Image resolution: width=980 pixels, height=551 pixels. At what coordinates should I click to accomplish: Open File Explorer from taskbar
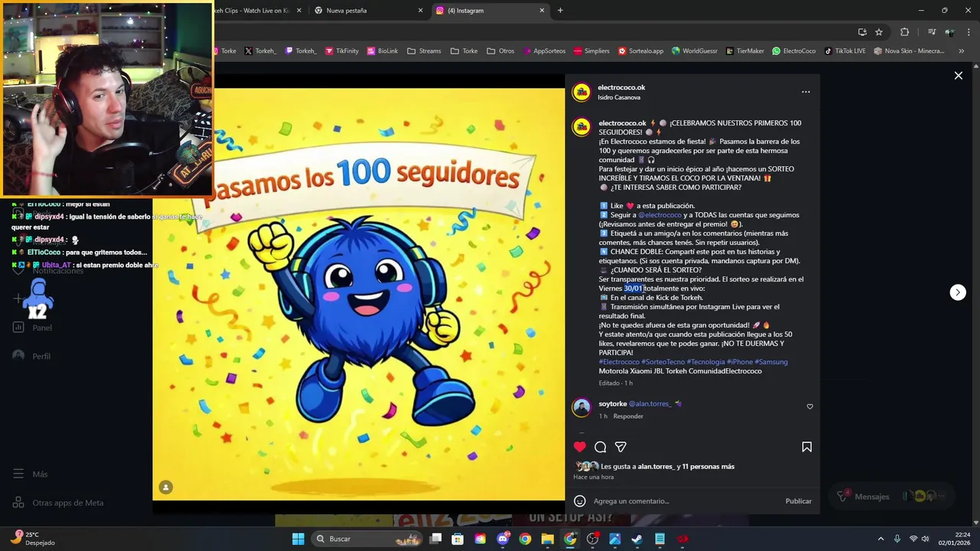547,539
